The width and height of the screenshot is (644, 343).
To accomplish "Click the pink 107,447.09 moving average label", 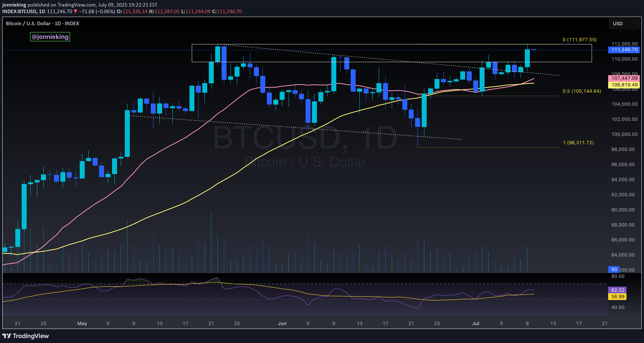I will pyautogui.click(x=624, y=78).
